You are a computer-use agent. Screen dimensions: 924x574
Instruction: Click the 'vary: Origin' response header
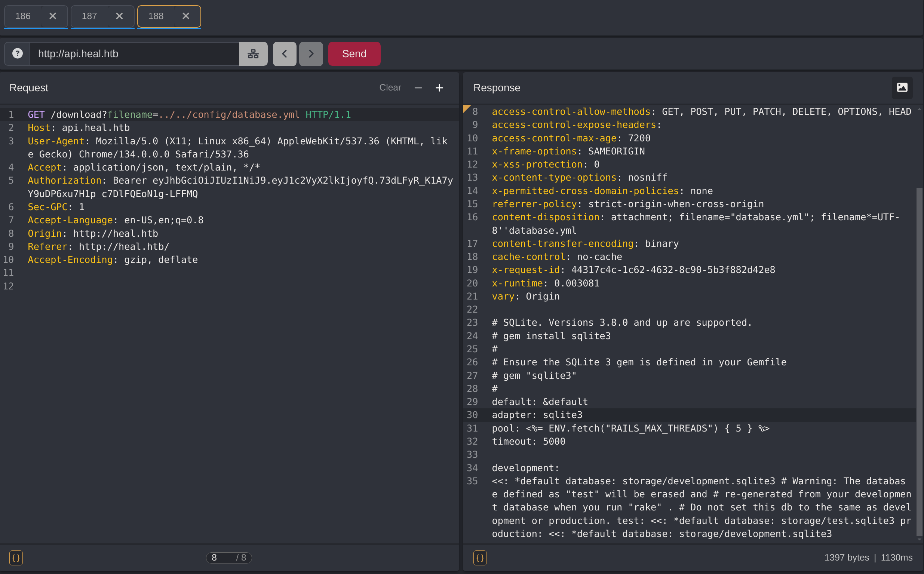coord(526,297)
